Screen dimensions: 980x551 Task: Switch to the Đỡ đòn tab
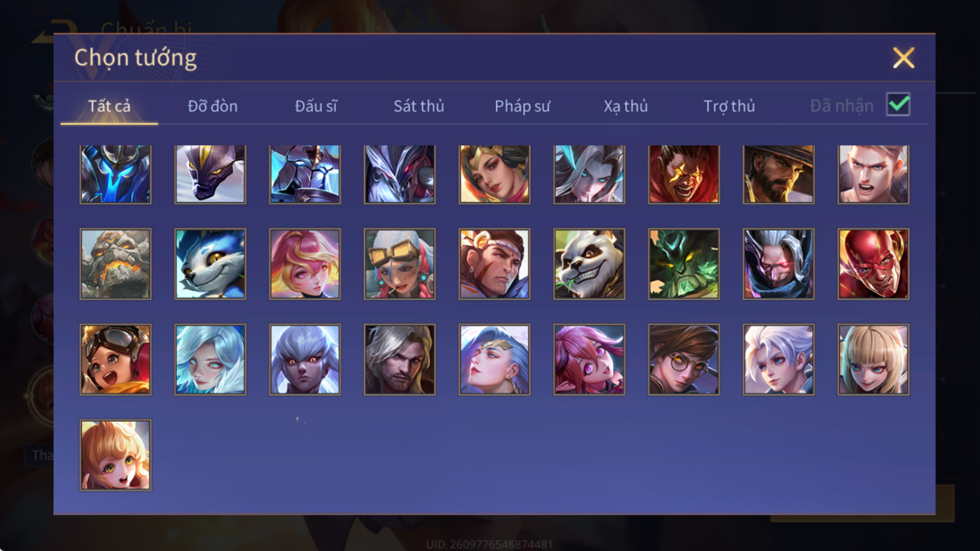[213, 106]
